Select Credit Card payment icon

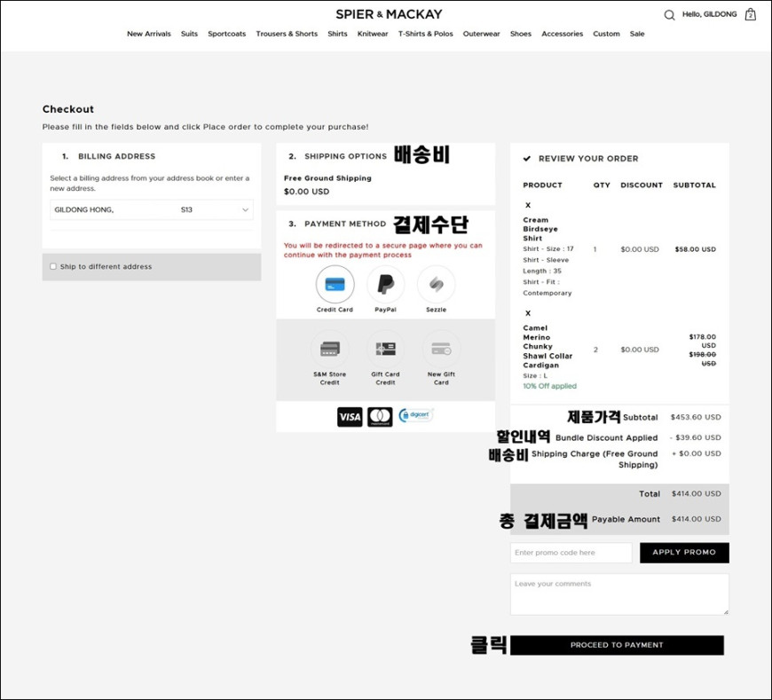pos(335,284)
